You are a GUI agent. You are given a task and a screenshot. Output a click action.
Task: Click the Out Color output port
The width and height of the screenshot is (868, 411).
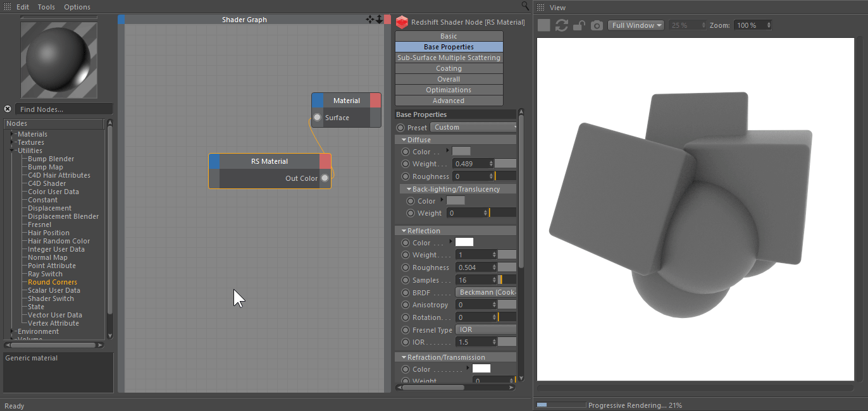coord(325,178)
